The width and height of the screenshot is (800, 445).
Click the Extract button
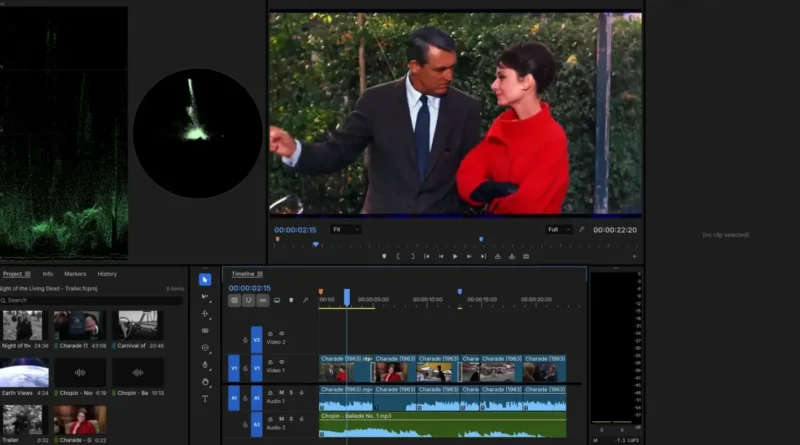pyautogui.click(x=512, y=257)
